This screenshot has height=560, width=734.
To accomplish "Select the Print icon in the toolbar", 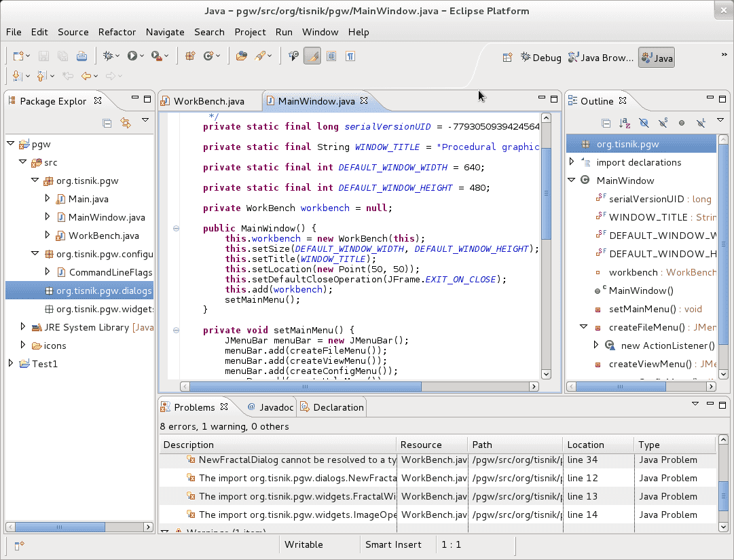I will [81, 56].
